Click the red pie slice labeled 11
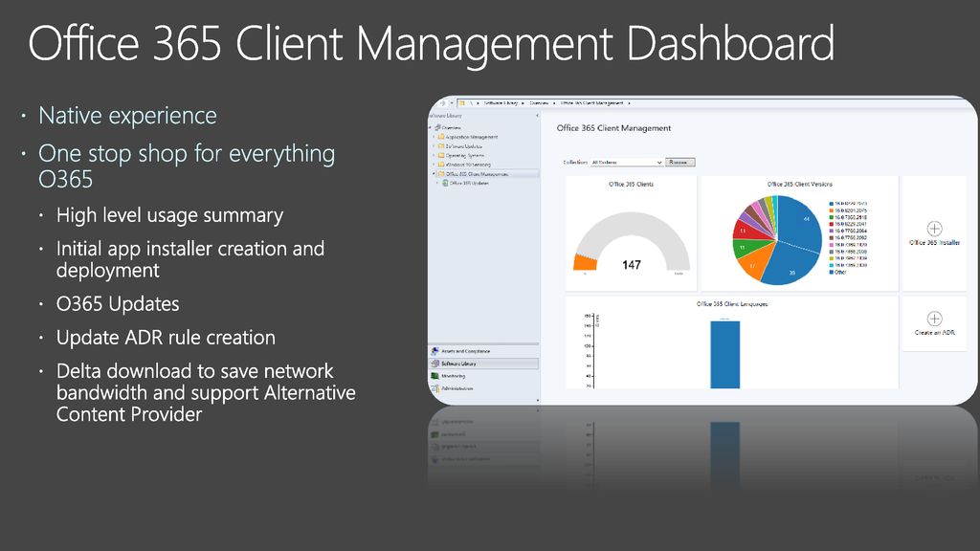This screenshot has width=980, height=551. pyautogui.click(x=744, y=230)
